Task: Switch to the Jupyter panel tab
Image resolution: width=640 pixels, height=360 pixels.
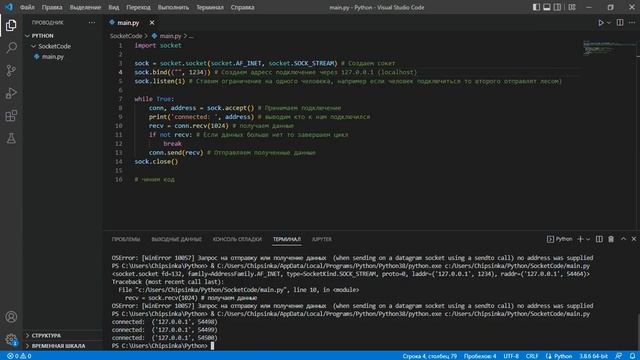Action: (x=322, y=240)
